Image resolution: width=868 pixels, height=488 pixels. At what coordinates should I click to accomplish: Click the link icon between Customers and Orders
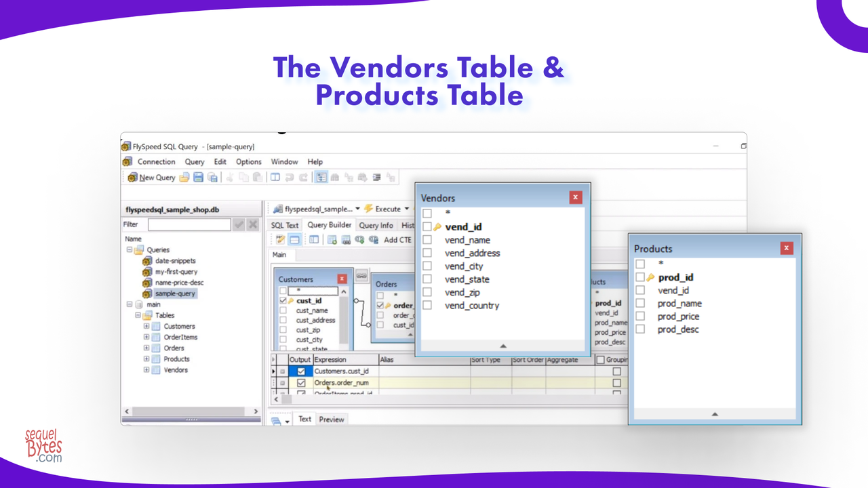point(361,274)
